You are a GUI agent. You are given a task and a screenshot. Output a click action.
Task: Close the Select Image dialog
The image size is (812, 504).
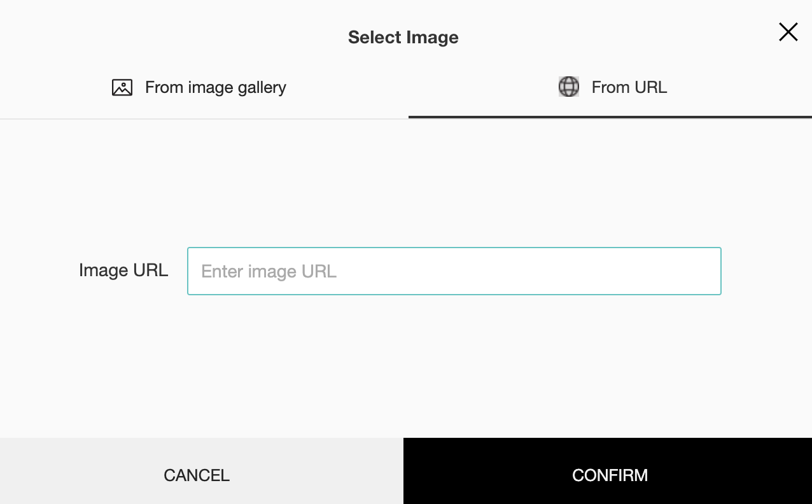(788, 32)
